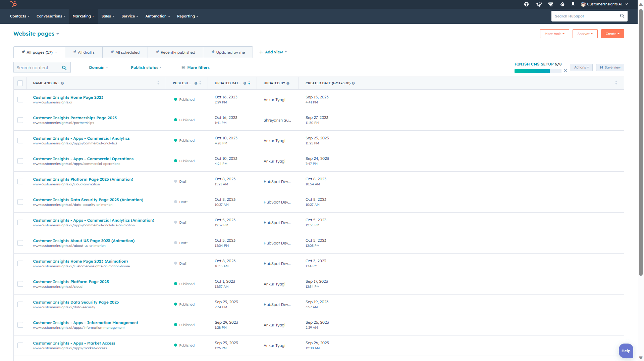Click the pin icon on All pages tab

coord(23,52)
